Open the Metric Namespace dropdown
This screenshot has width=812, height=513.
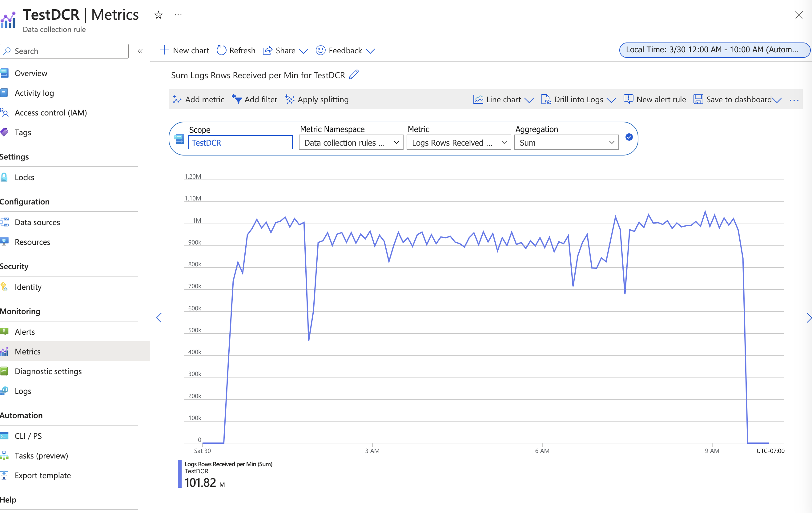[351, 143]
